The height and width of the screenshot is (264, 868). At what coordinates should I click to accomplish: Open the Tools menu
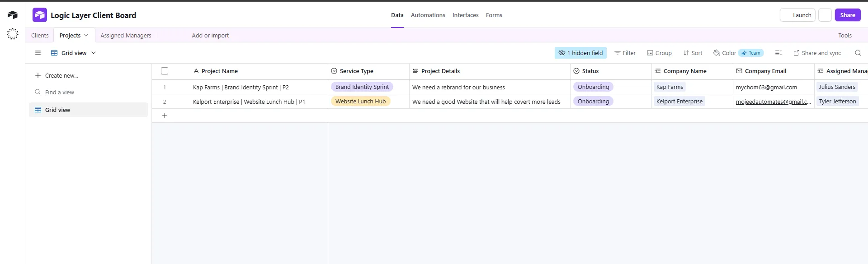[845, 35]
